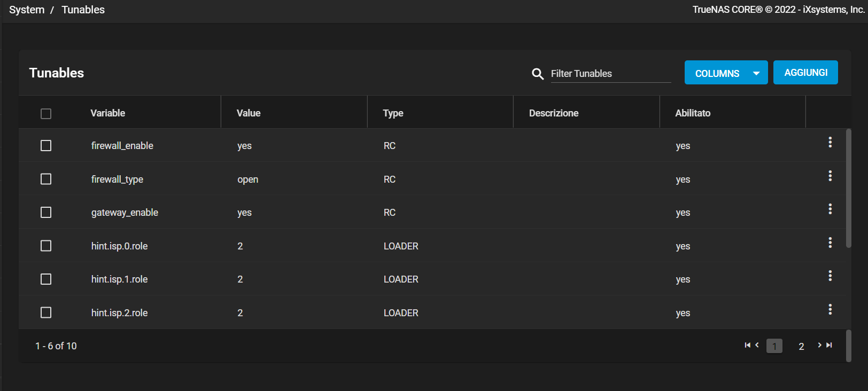Viewport: 868px width, 391px height.
Task: Click the 'open' value of firewall_type
Action: [x=247, y=179]
